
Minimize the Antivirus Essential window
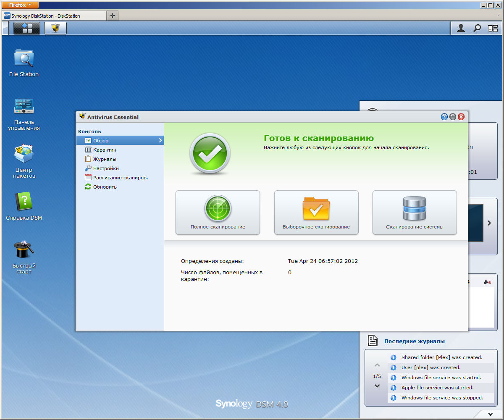pos(453,117)
